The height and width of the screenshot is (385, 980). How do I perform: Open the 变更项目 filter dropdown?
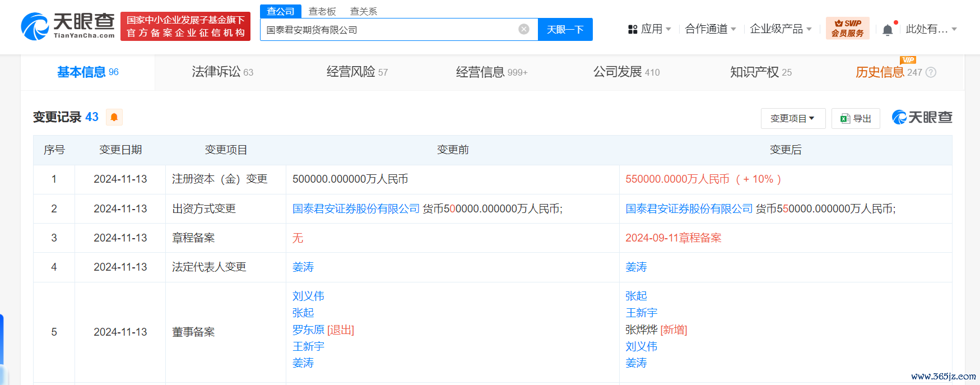coord(793,118)
